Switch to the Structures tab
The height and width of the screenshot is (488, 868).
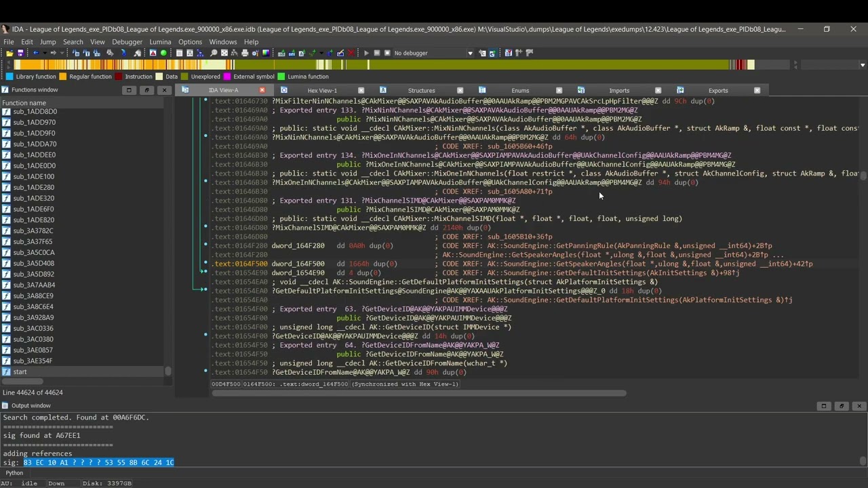421,90
